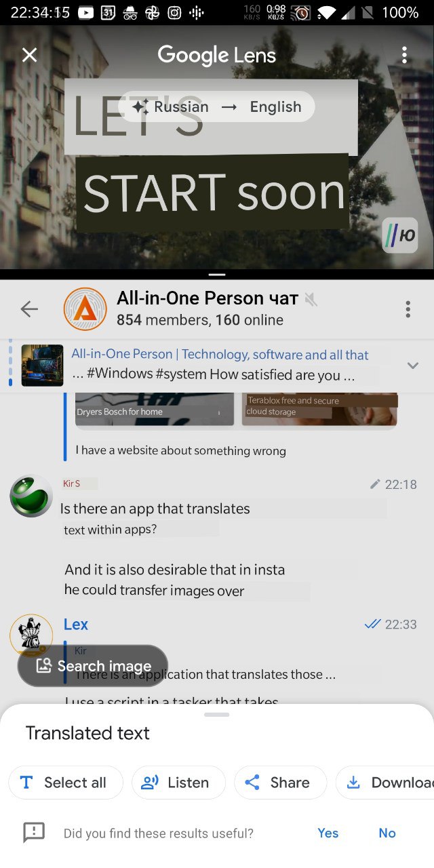Open All-in-One Person chat avatar

point(85,309)
